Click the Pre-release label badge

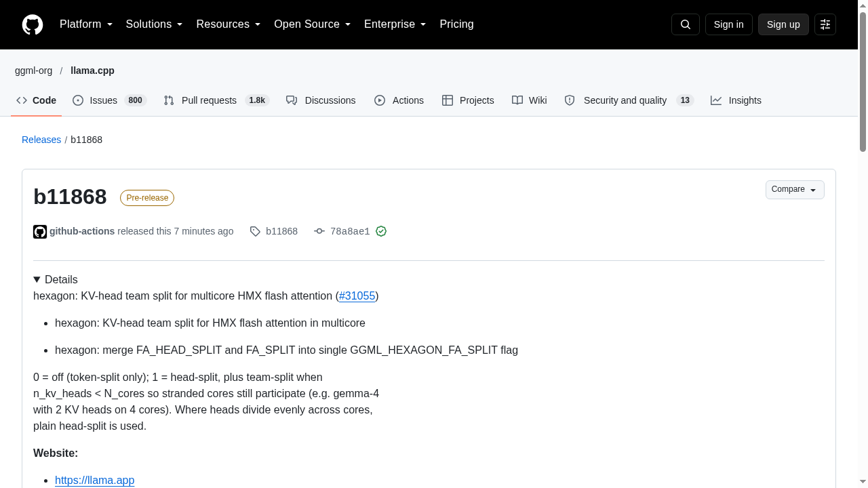click(147, 198)
